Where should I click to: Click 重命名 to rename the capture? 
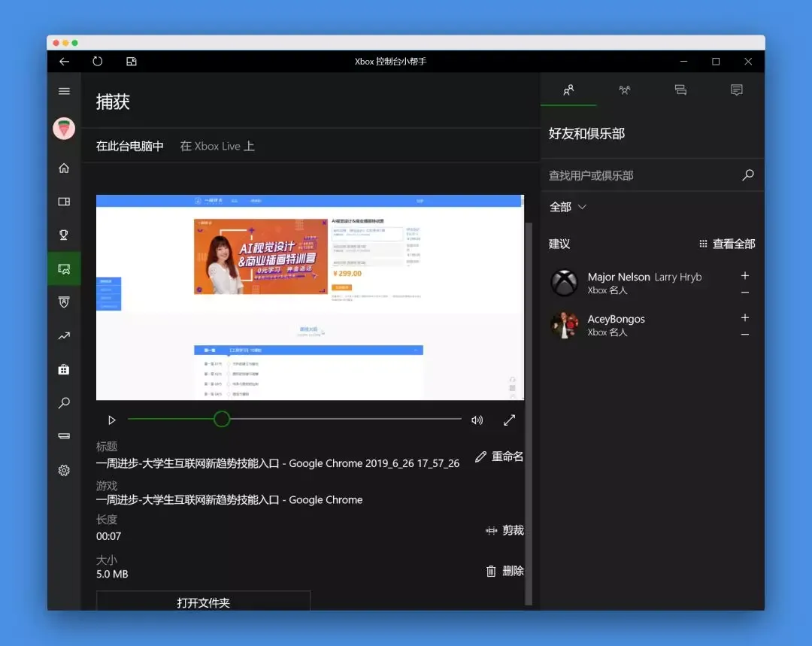tap(499, 456)
